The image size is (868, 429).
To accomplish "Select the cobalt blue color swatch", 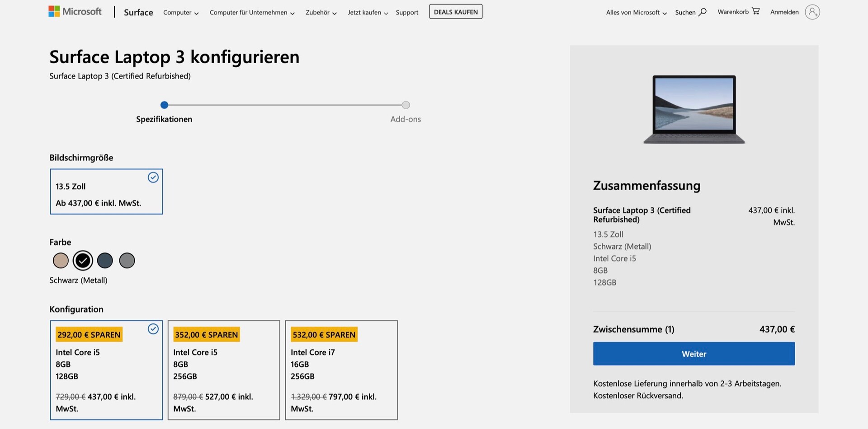I will point(105,261).
